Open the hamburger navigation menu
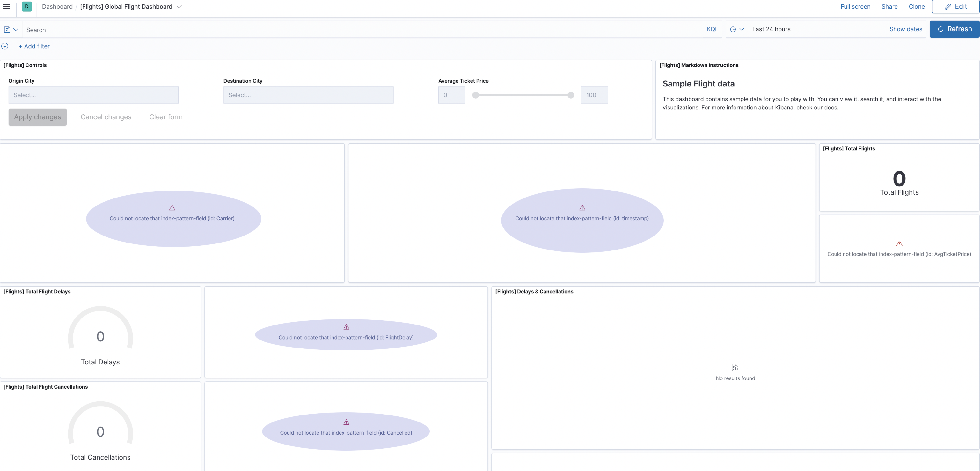The image size is (980, 471). (x=6, y=6)
